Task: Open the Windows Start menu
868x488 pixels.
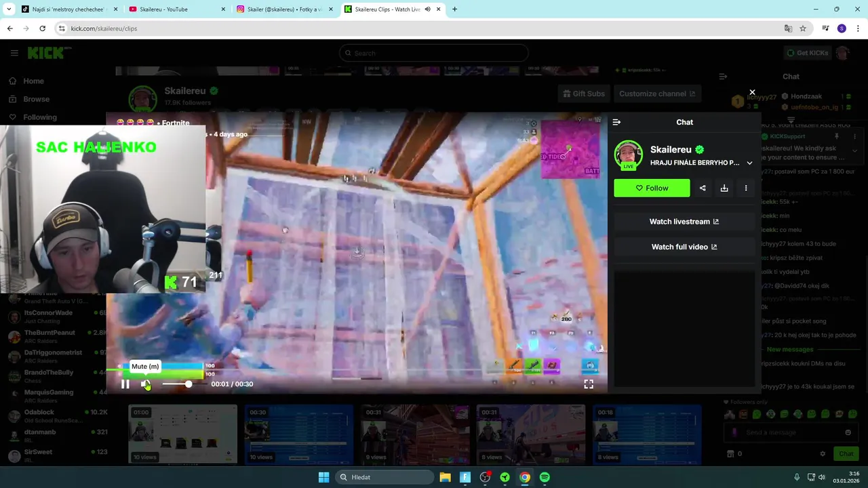Action: coord(323,477)
